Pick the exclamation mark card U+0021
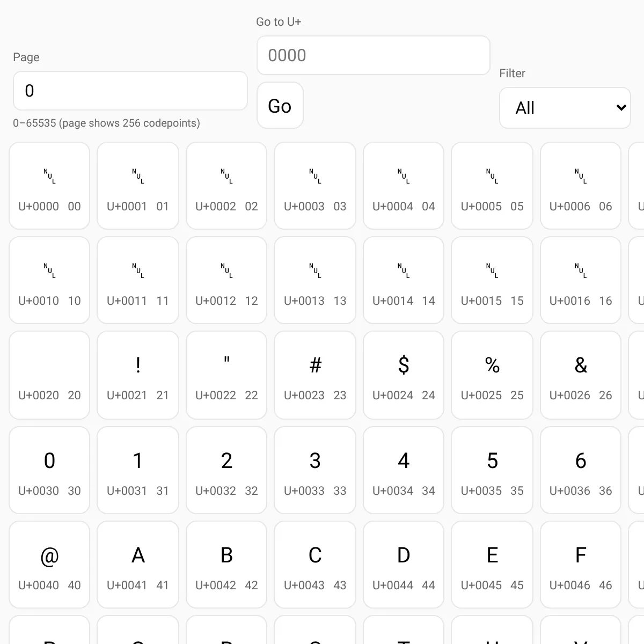This screenshot has width=644, height=644. [138, 375]
